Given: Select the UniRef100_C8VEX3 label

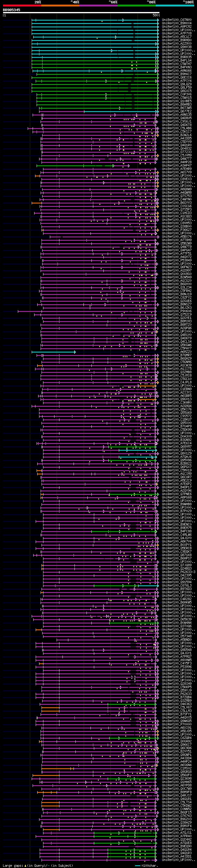Looking at the screenshot, I should (x=177, y=179).
